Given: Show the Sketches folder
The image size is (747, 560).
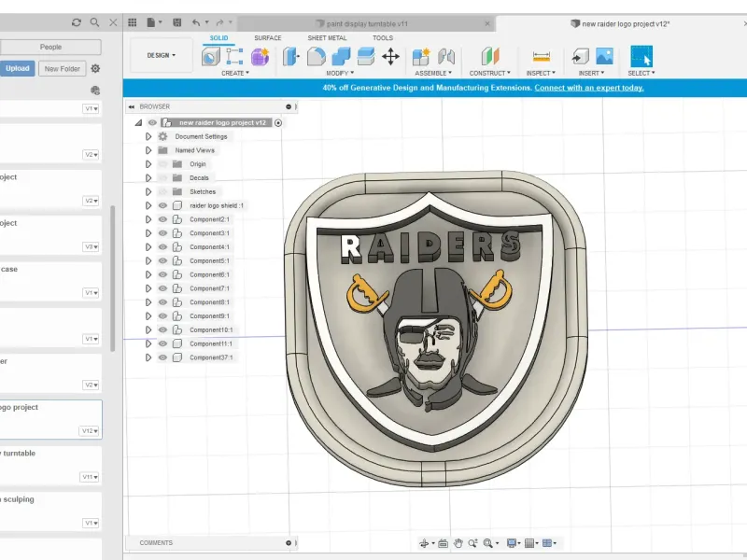Looking at the screenshot, I should (x=162, y=192).
